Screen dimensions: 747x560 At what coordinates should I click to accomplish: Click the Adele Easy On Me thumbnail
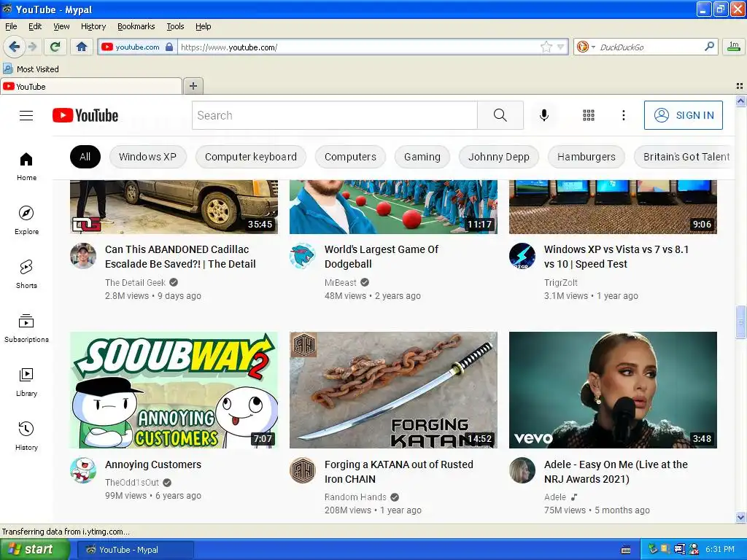(x=613, y=390)
